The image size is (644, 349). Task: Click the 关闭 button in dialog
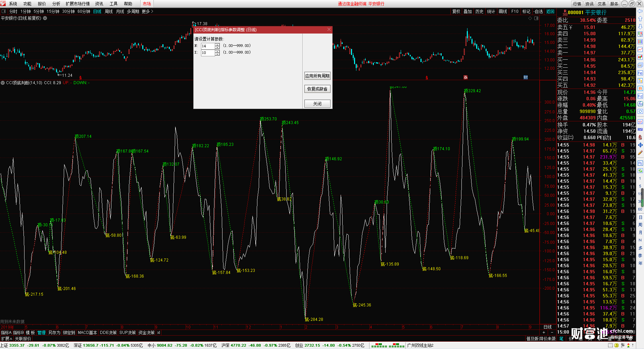(x=317, y=104)
